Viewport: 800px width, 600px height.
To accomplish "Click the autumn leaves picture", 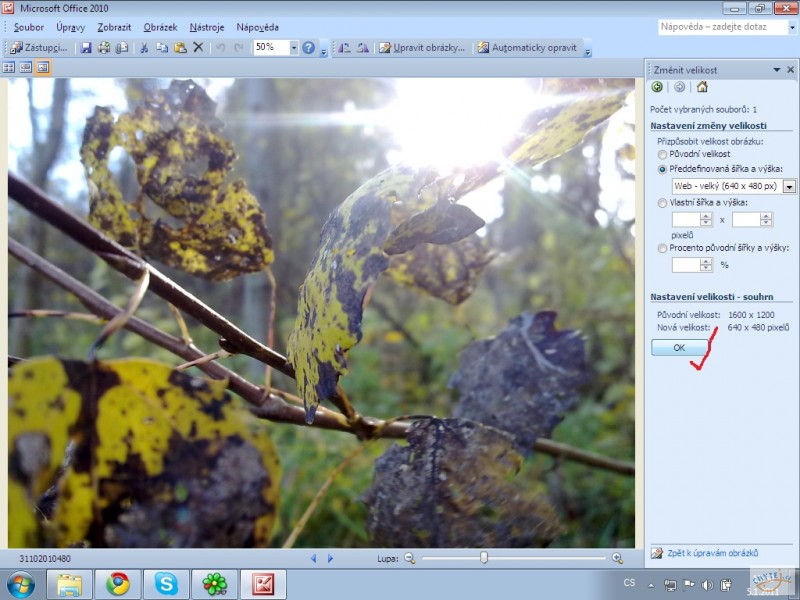I will [321, 313].
